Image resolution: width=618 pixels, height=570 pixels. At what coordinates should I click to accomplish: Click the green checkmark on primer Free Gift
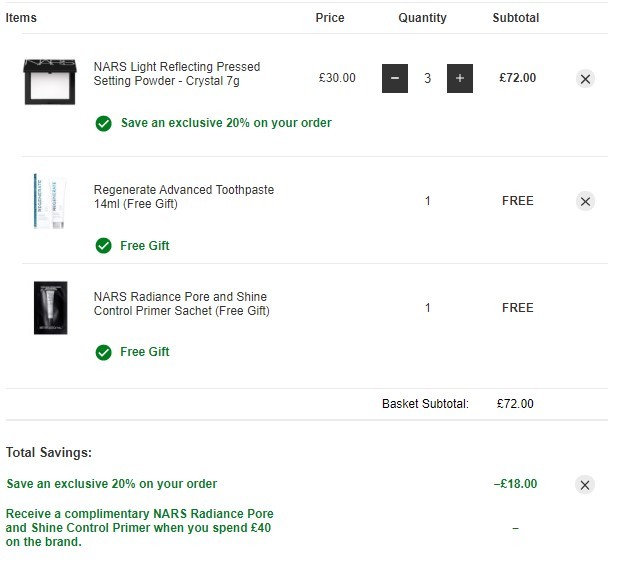tap(104, 352)
